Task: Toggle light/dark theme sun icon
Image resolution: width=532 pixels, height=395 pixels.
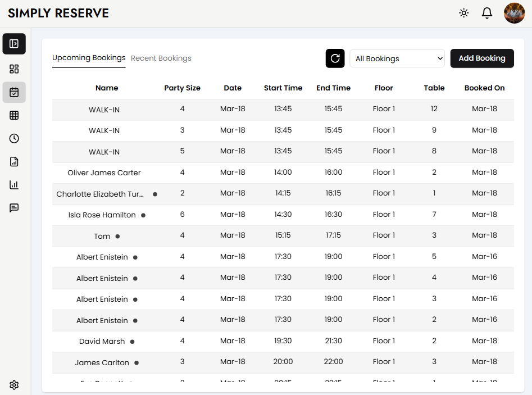Action: pyautogui.click(x=463, y=13)
